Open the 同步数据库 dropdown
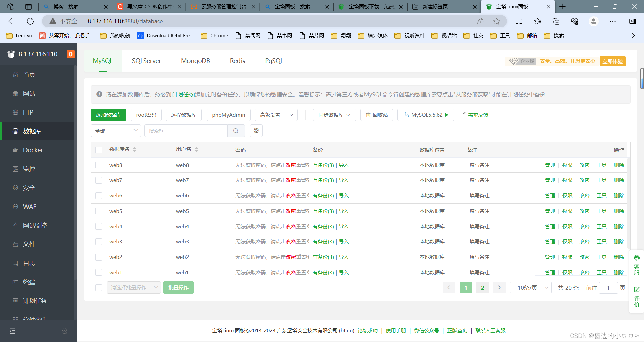The height and width of the screenshot is (342, 644). pyautogui.click(x=334, y=115)
